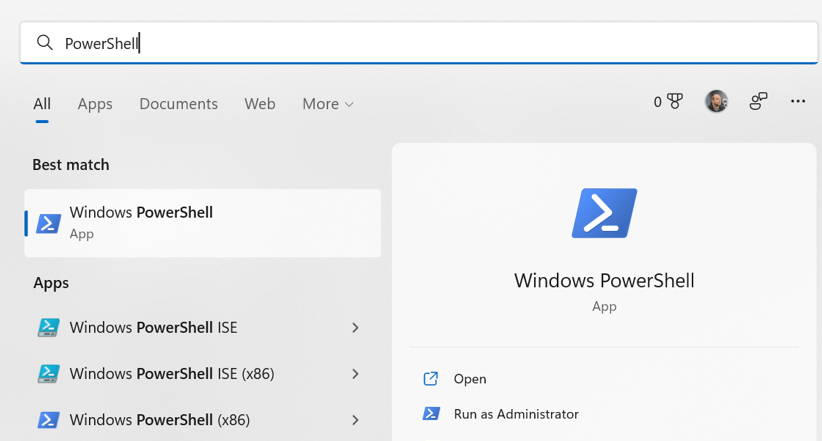Click the icon right of profile avatar
The image size is (822, 441).
click(x=758, y=101)
